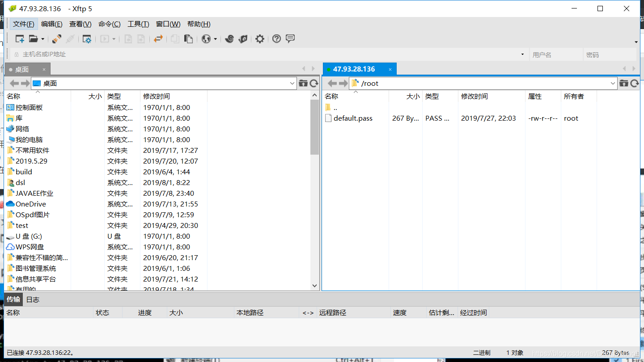
Task: Open the 文件(F) menu
Action: (24, 24)
